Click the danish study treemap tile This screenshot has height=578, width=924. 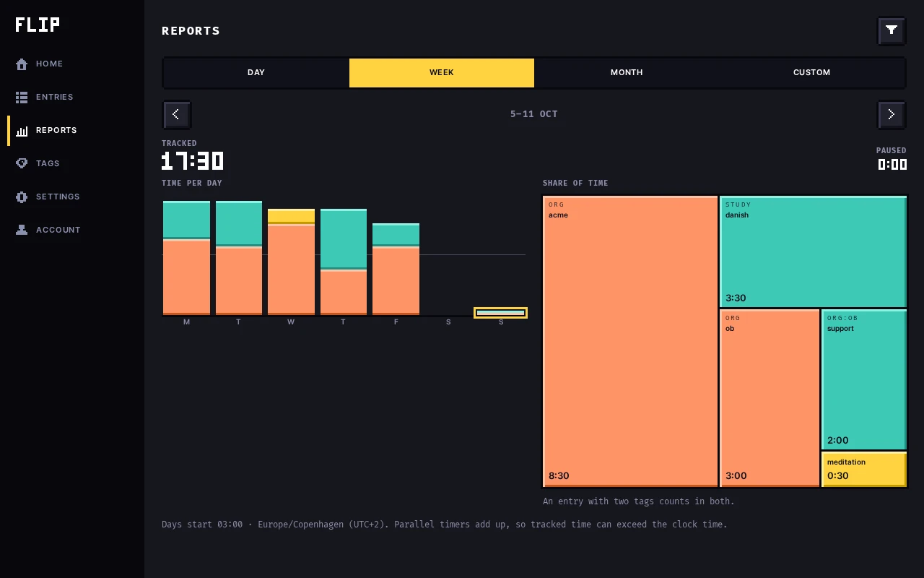click(x=813, y=251)
